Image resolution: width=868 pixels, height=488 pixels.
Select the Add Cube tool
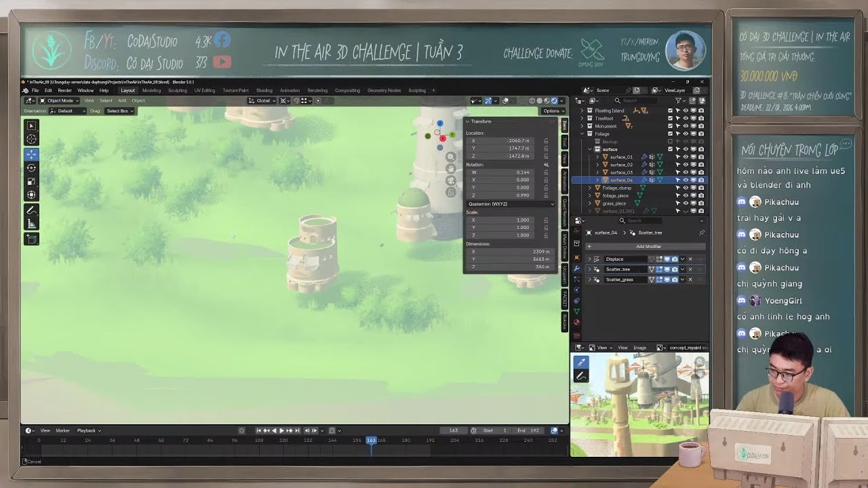pos(31,239)
